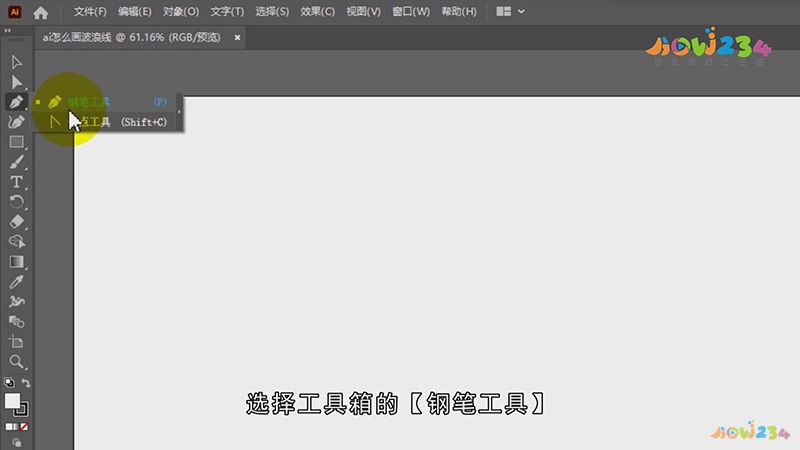This screenshot has height=450, width=800.
Task: Set fill to None (red slash)
Action: tap(24, 427)
